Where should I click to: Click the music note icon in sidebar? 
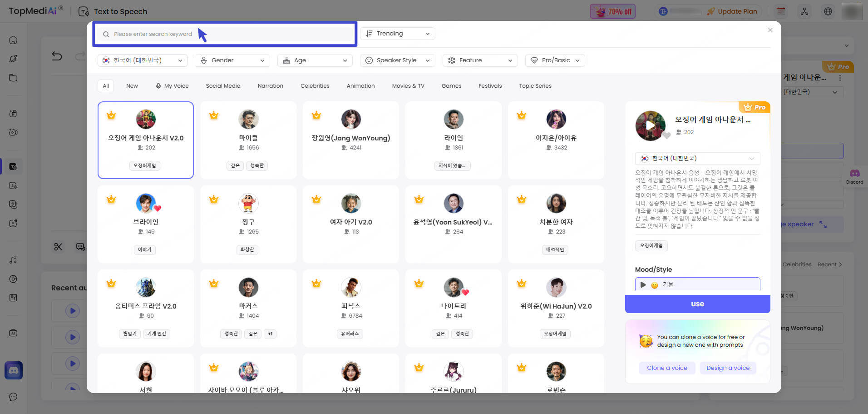(13, 260)
